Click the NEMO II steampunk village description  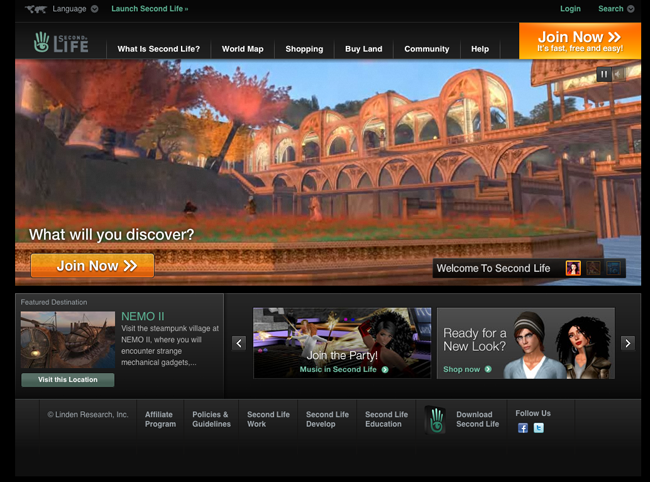pyautogui.click(x=170, y=345)
